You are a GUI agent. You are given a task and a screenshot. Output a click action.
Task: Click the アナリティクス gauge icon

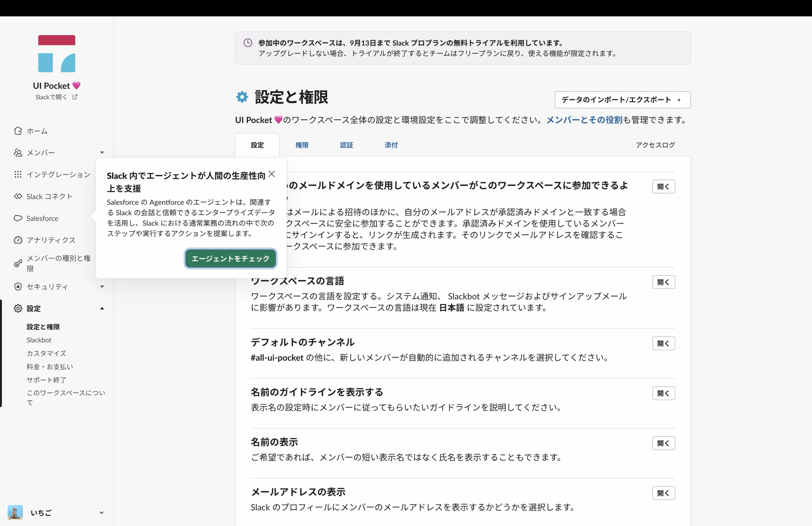pyautogui.click(x=18, y=240)
